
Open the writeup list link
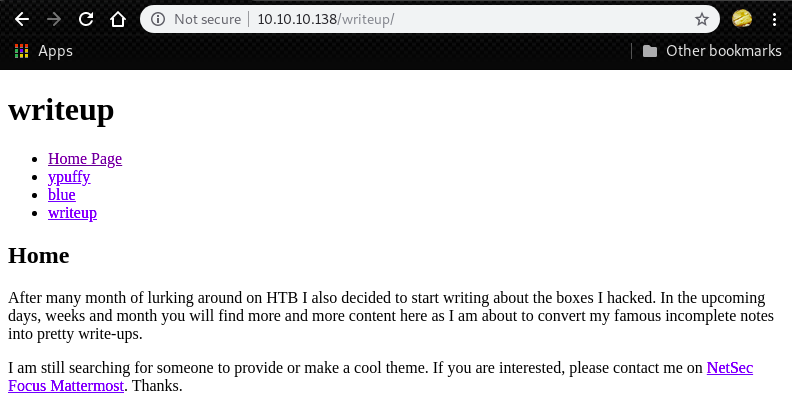[x=72, y=213]
